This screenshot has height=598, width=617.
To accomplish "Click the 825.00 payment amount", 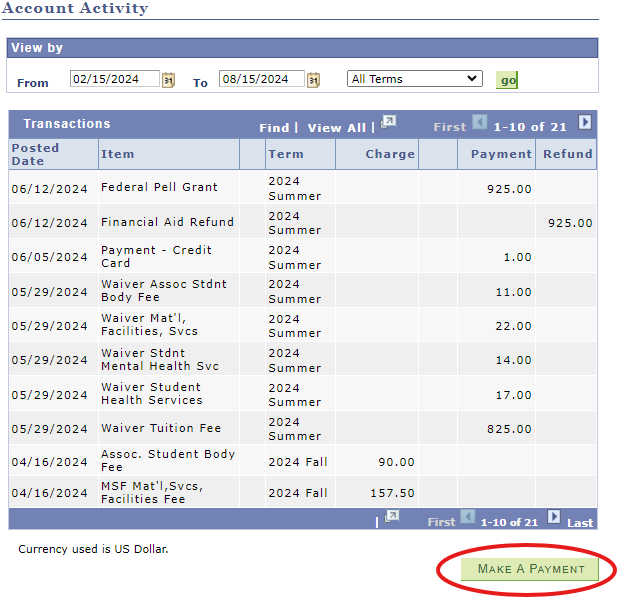I will click(x=509, y=429).
